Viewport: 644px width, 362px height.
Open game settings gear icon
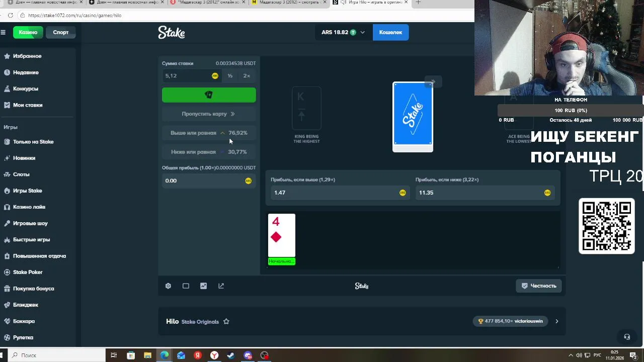point(168,286)
